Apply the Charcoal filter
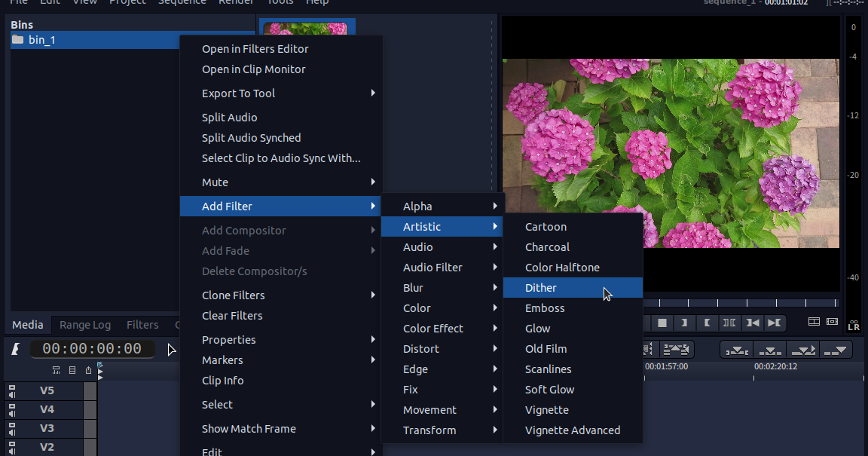The image size is (868, 456). pyautogui.click(x=573, y=247)
